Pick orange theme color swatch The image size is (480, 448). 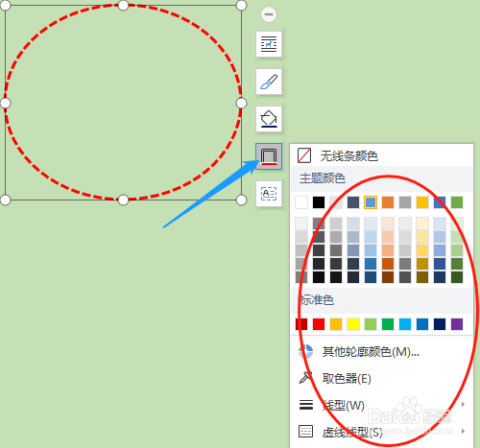pyautogui.click(x=388, y=202)
